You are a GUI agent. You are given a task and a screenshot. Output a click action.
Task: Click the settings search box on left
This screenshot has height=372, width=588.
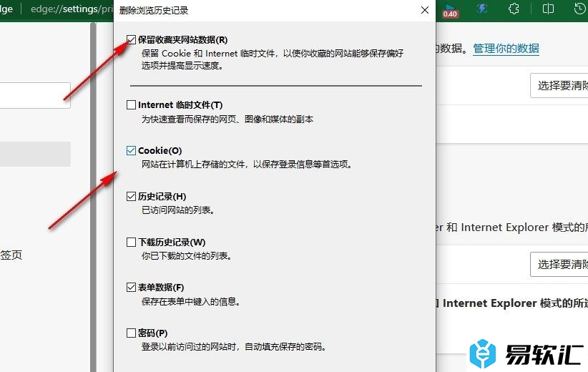35,96
